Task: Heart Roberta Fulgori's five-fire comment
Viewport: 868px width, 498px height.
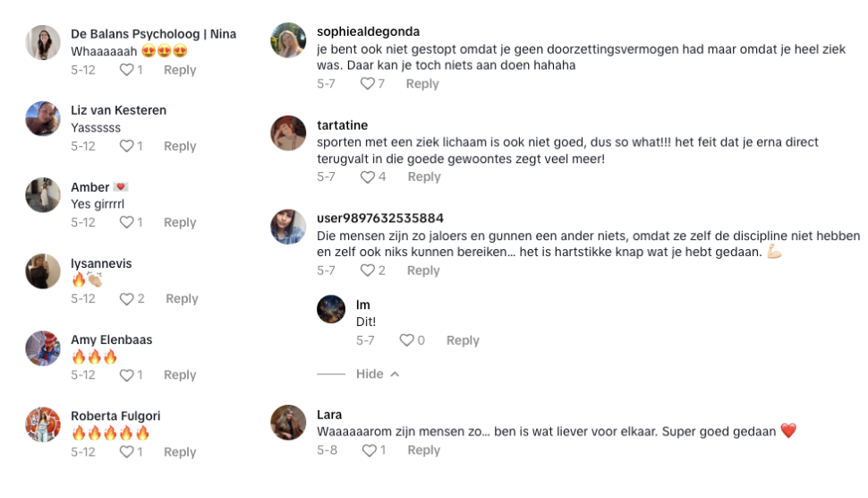Action: (x=127, y=452)
